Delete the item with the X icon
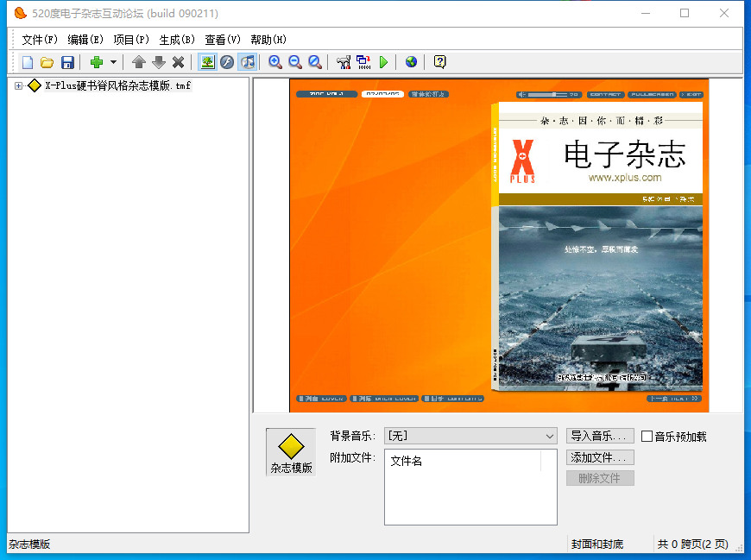Image resolution: width=751 pixels, height=560 pixels. [178, 62]
